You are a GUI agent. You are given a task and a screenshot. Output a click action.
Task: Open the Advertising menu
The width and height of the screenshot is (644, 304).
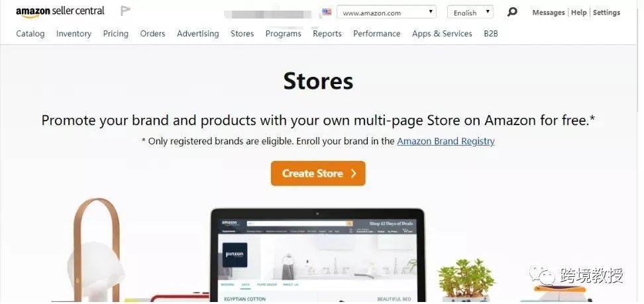pos(198,34)
